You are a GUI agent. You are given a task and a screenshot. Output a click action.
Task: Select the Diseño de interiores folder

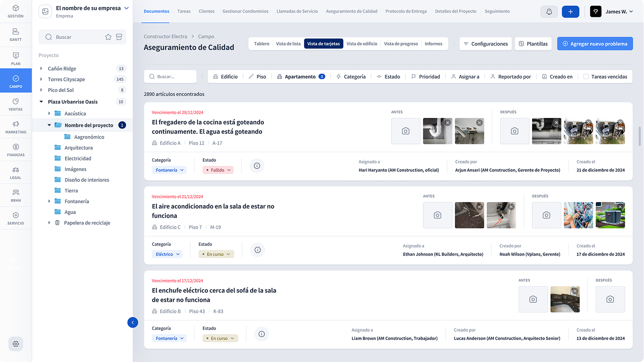click(x=82, y=180)
